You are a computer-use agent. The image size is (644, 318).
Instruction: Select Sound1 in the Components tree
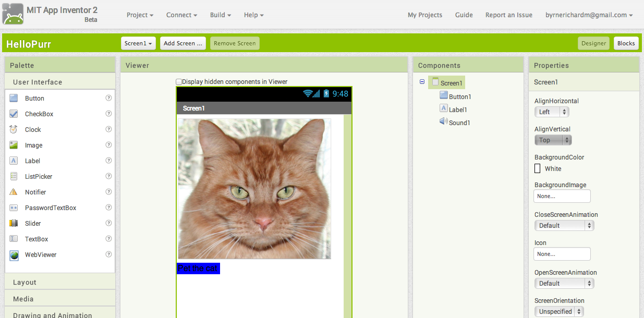tap(459, 123)
